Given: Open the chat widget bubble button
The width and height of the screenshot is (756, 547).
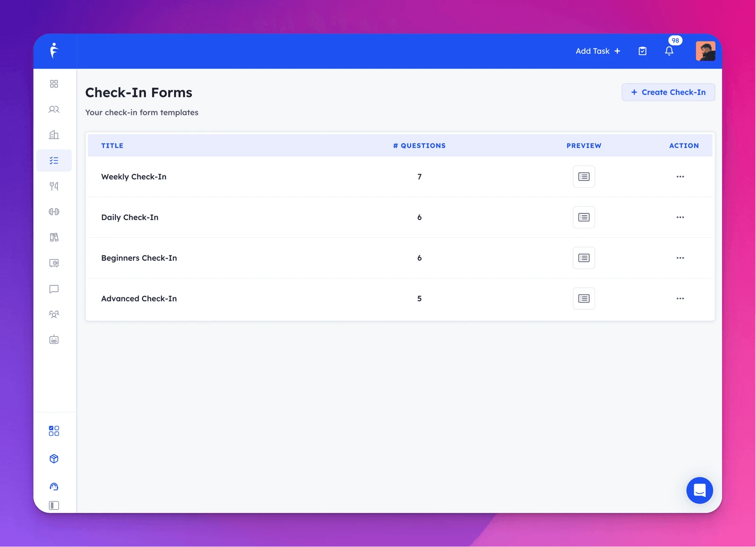Looking at the screenshot, I should tap(699, 490).
